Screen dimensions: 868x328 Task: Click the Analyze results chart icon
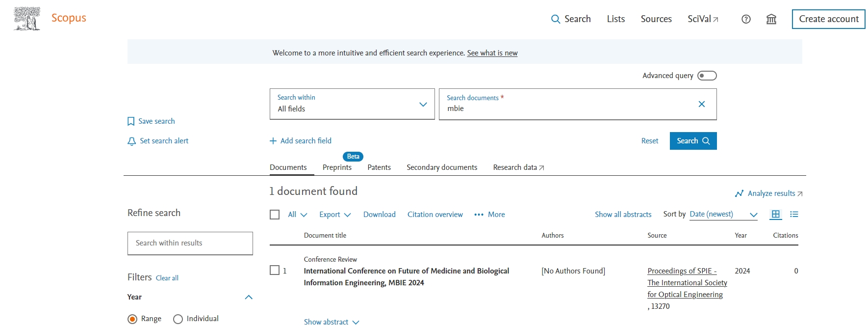740,193
